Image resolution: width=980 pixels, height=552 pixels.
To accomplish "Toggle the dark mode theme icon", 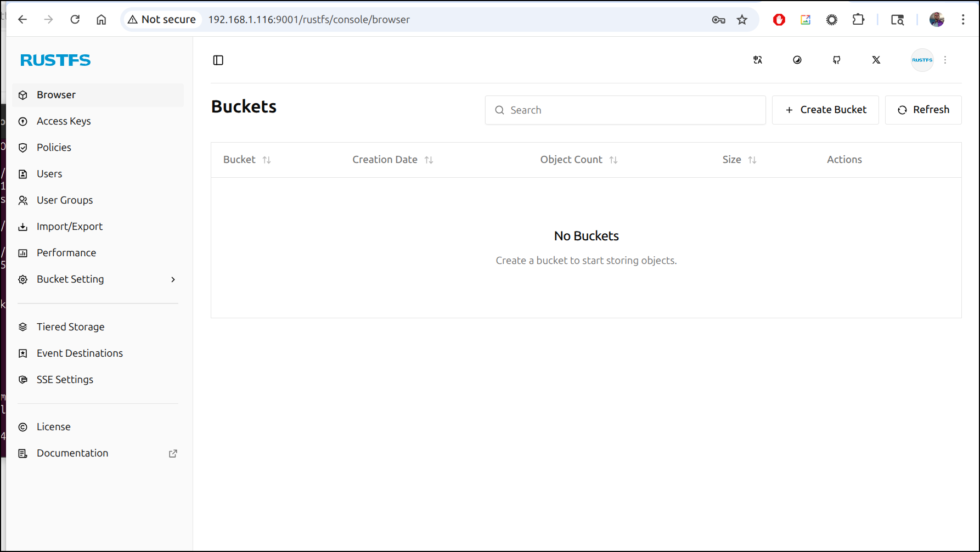I will click(797, 60).
